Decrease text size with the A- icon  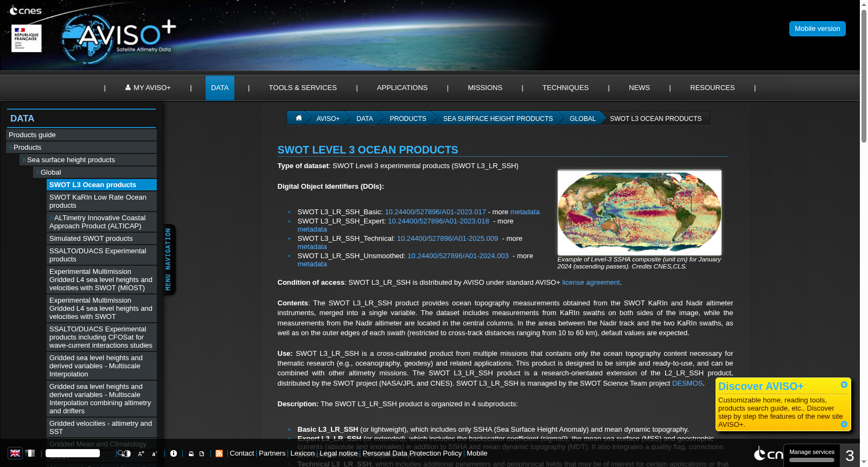point(155,453)
